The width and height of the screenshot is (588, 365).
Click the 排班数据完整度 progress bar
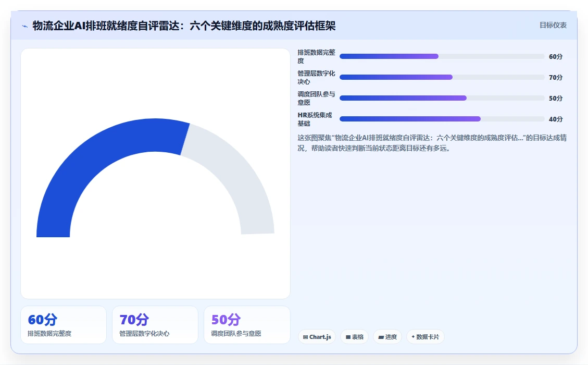pyautogui.click(x=442, y=56)
